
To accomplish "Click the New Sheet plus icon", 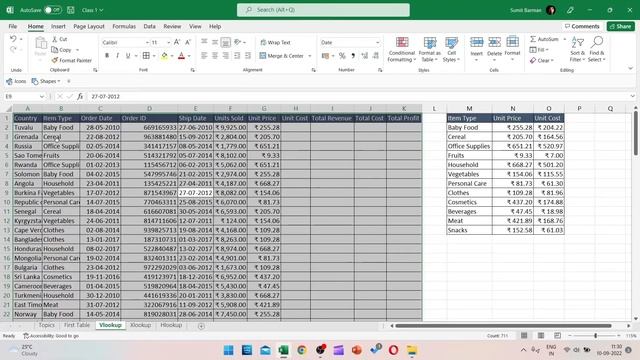I will pyautogui.click(x=201, y=326).
